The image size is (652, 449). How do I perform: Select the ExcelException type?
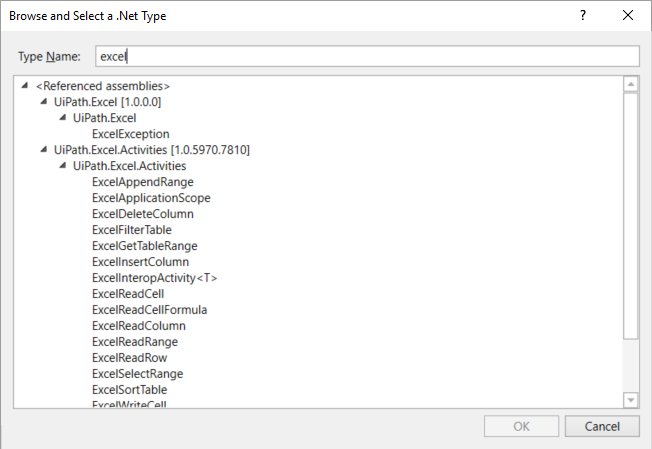pos(131,134)
